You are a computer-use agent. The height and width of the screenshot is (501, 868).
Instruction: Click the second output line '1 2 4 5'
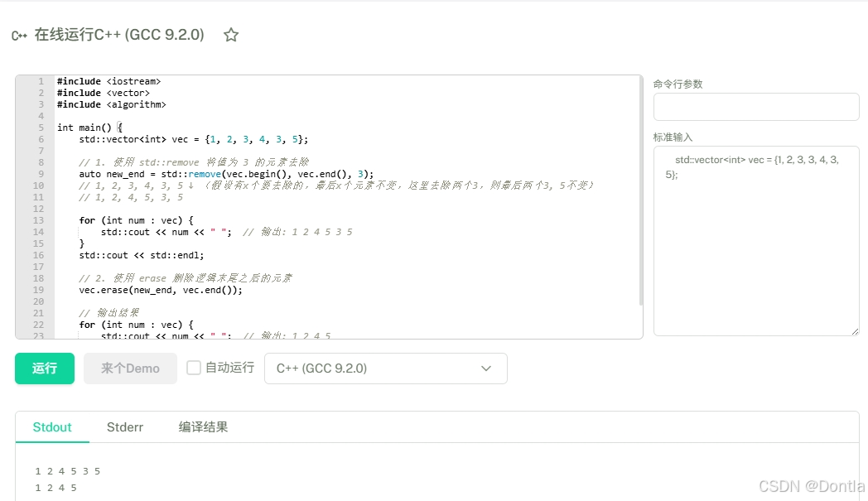click(55, 488)
